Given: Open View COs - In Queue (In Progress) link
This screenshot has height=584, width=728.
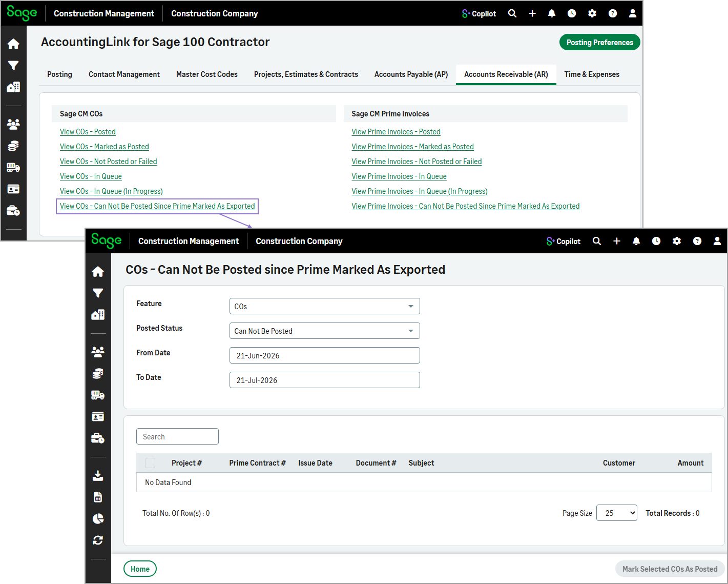Looking at the screenshot, I should (x=111, y=191).
